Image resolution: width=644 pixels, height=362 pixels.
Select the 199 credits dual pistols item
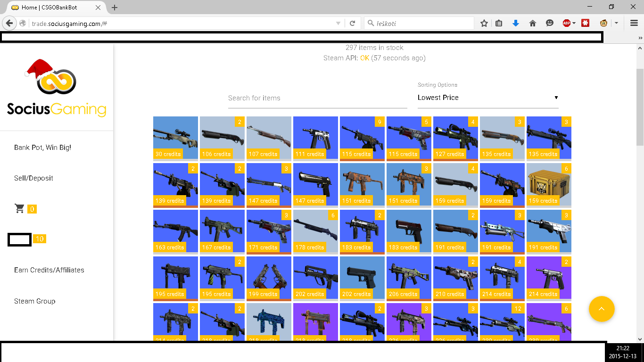269,279
